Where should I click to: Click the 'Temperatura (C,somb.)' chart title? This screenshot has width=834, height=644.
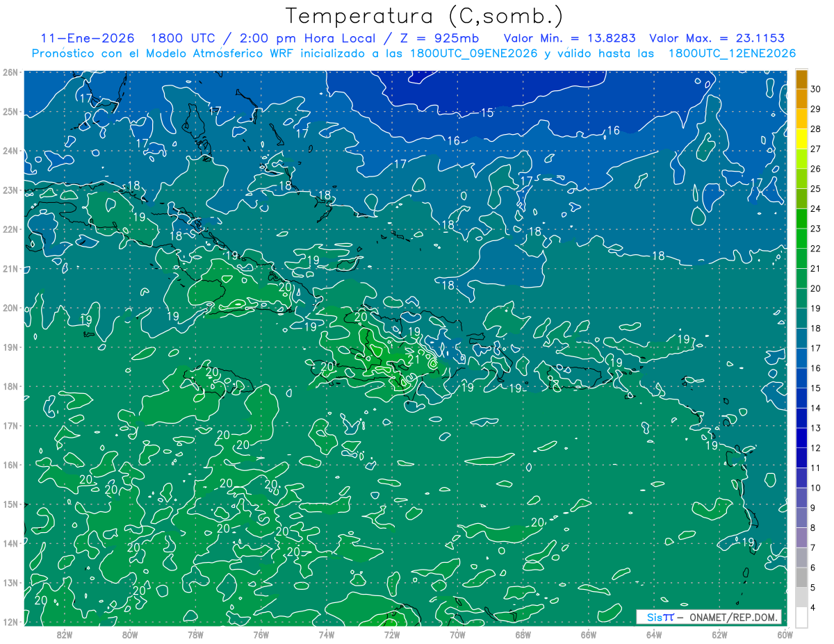[424, 16]
